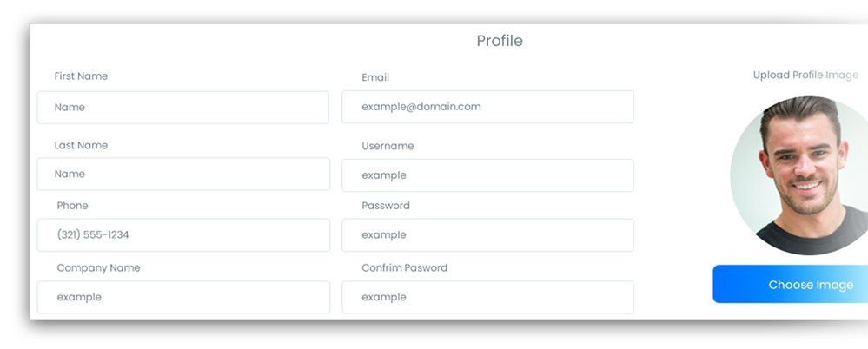Click the Company Name label
The height and width of the screenshot is (349, 868).
(98, 268)
